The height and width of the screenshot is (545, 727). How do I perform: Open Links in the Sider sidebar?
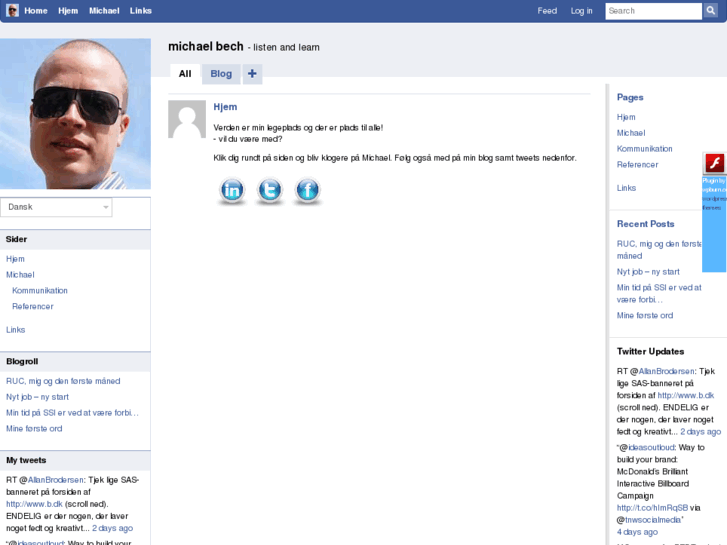pyautogui.click(x=16, y=330)
